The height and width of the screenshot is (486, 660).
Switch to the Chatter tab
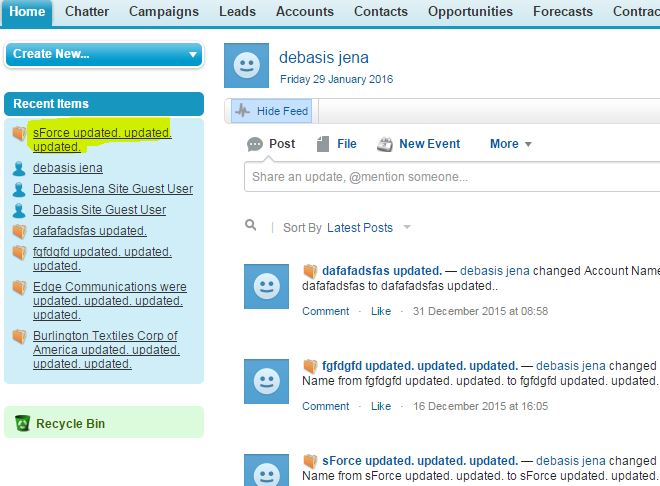(x=87, y=12)
